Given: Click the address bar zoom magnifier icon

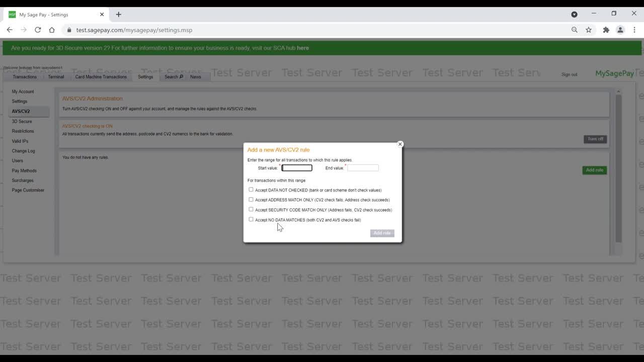Looking at the screenshot, I should click(575, 30).
